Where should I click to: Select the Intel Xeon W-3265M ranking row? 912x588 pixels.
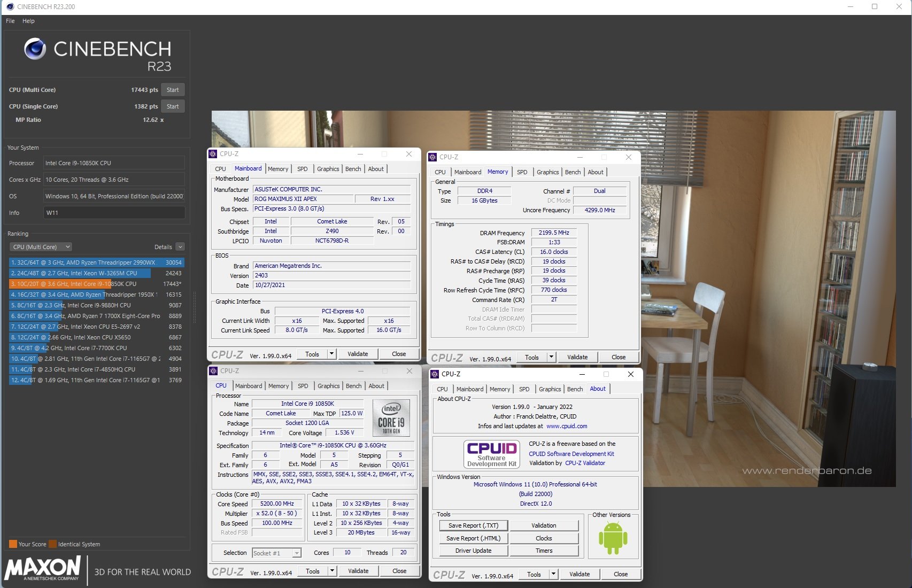tap(96, 273)
